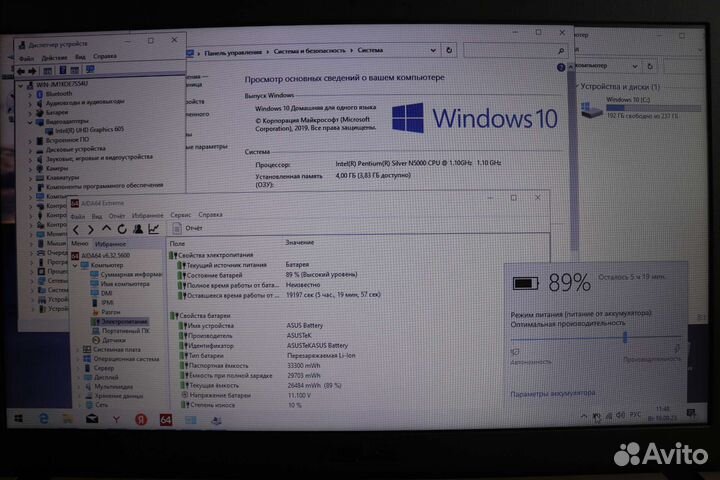Open Вид menu in AIDA64

pyautogui.click(x=97, y=216)
